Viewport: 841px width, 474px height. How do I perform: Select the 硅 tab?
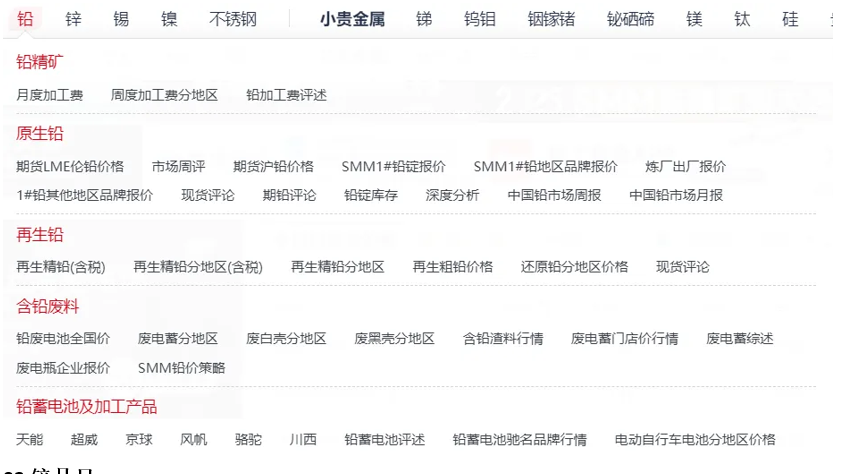(x=790, y=19)
